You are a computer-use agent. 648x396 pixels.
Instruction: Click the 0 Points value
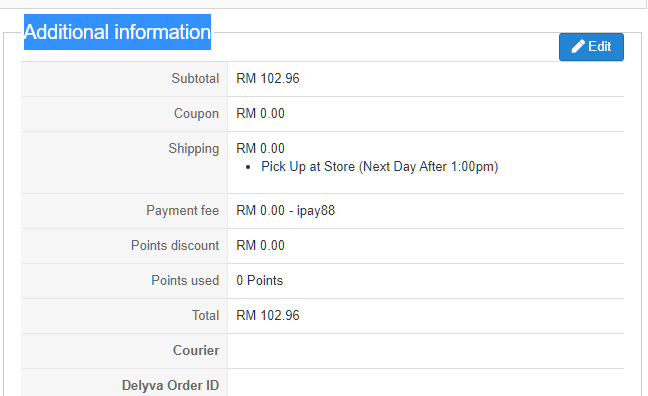pos(260,281)
